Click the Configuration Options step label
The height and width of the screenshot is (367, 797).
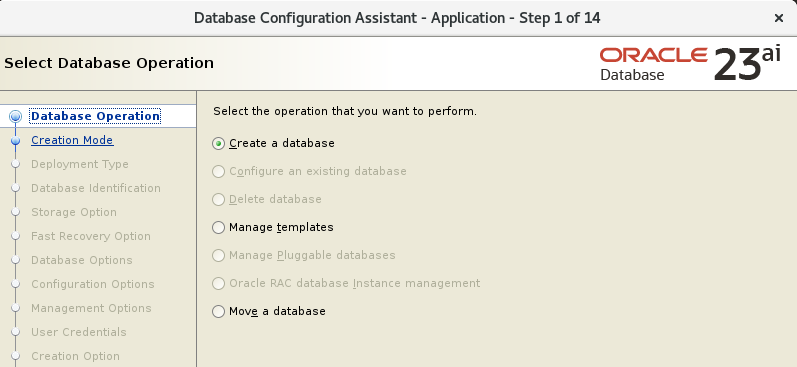93,284
